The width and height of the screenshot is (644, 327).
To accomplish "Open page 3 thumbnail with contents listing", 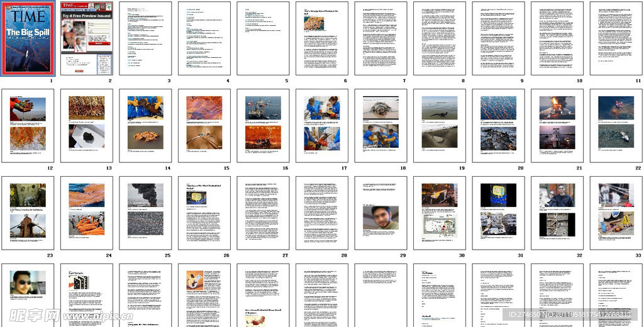I will pos(145,38).
